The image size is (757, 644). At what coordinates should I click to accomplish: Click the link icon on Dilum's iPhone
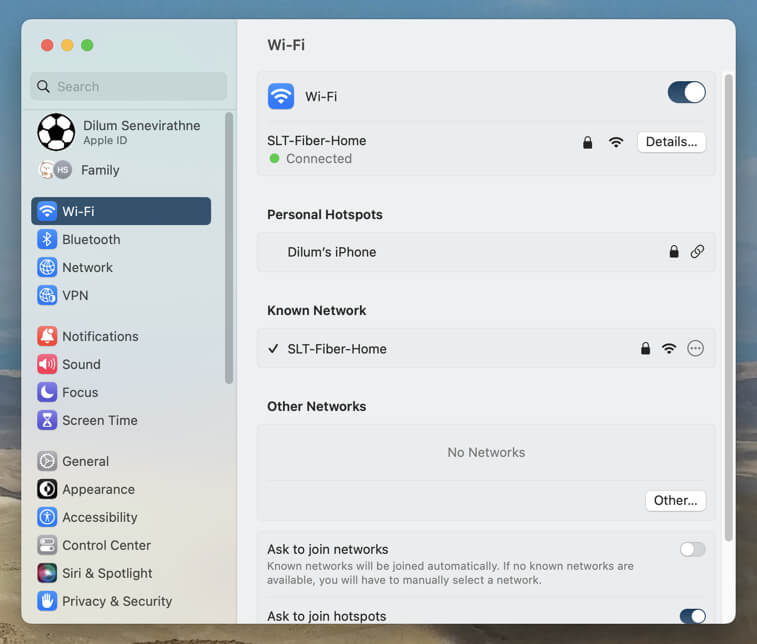(697, 252)
